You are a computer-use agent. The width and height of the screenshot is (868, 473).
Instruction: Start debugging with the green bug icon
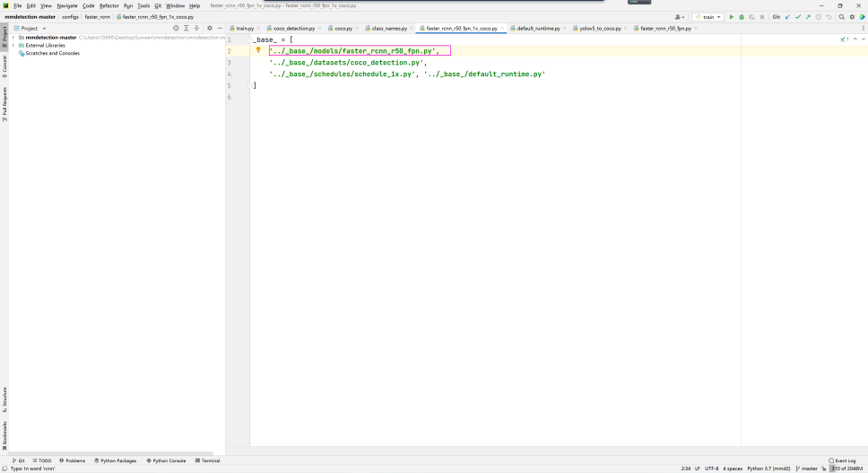742,17
